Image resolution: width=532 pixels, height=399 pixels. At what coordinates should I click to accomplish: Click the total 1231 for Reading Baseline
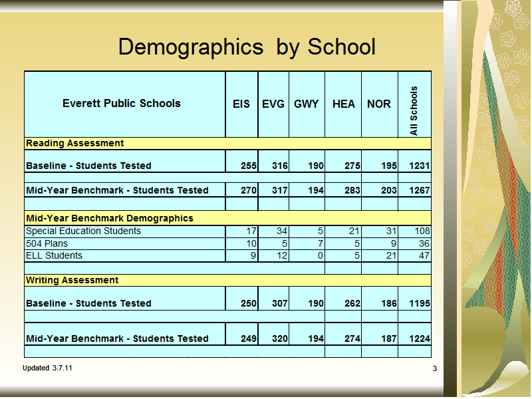420,166
